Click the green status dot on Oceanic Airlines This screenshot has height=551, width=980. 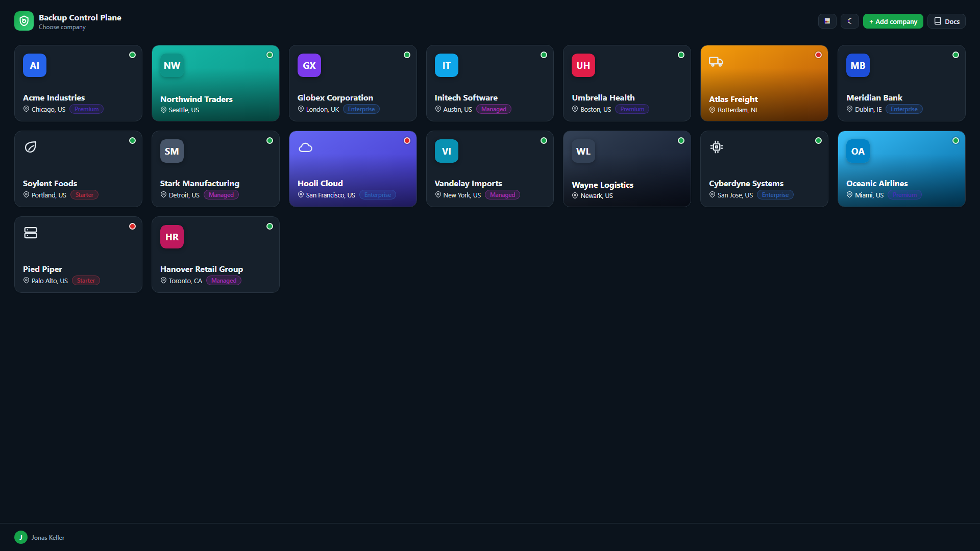[x=955, y=140]
